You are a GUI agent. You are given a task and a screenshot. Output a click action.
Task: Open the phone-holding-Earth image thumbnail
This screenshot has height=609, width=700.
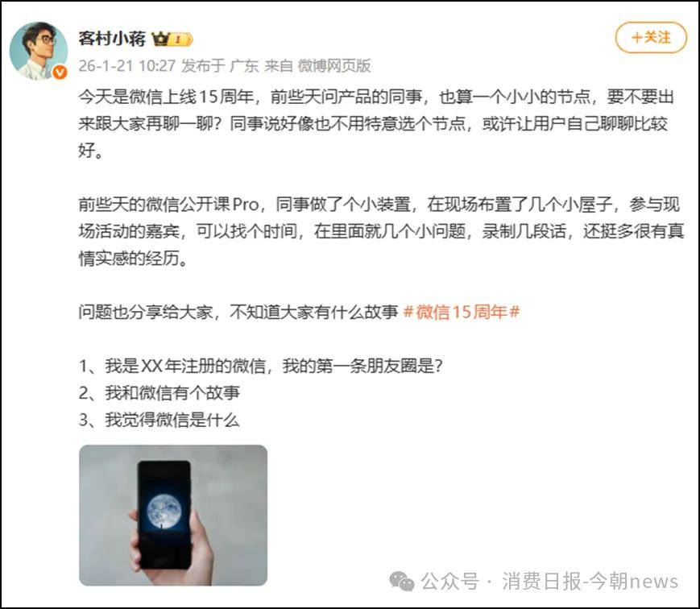[x=173, y=516]
